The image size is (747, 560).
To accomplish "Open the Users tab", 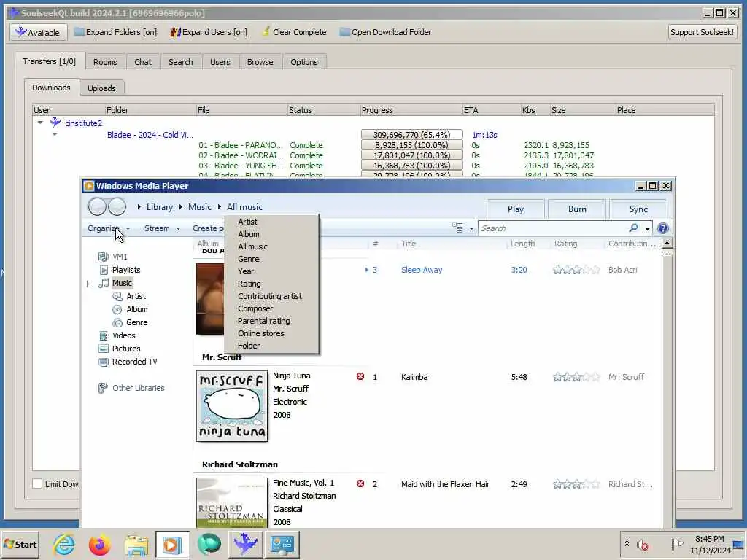I will click(220, 62).
